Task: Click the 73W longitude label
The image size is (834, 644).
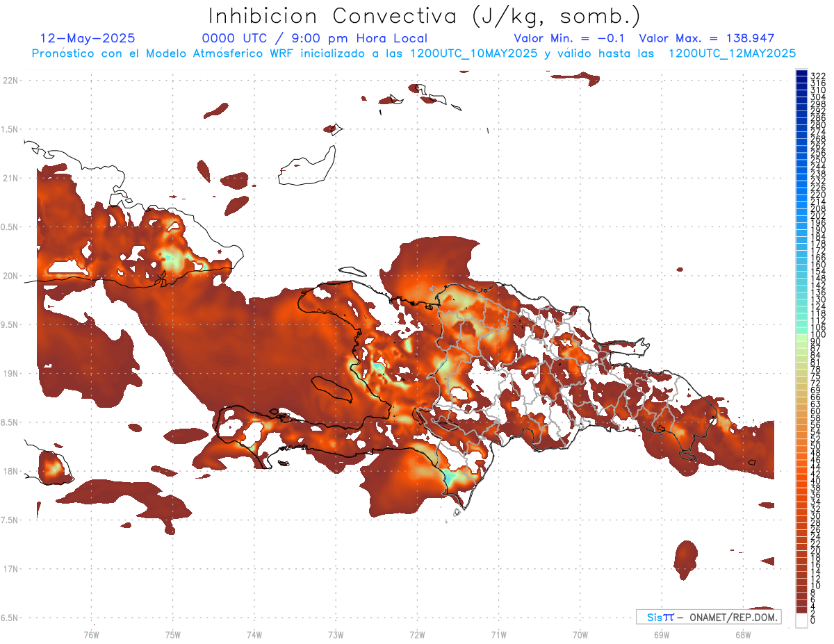Action: click(335, 634)
